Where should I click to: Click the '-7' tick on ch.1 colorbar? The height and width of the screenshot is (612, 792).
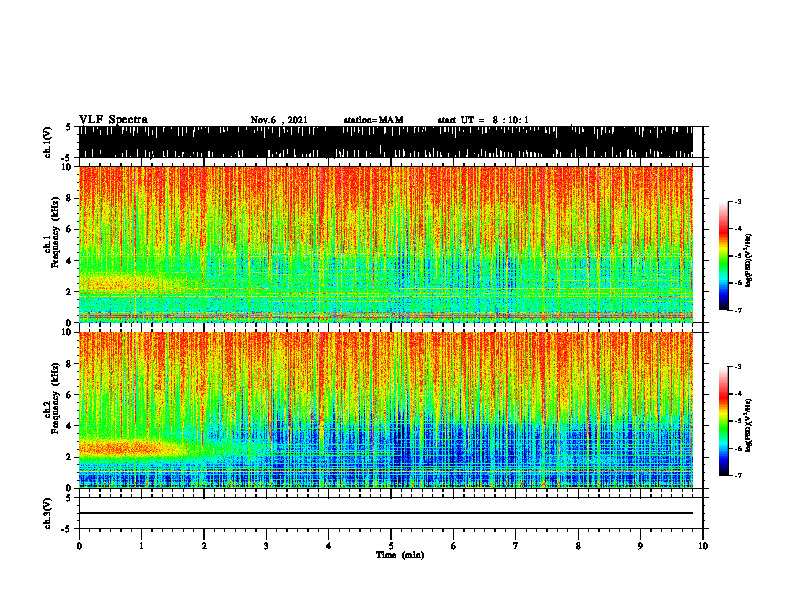point(737,310)
